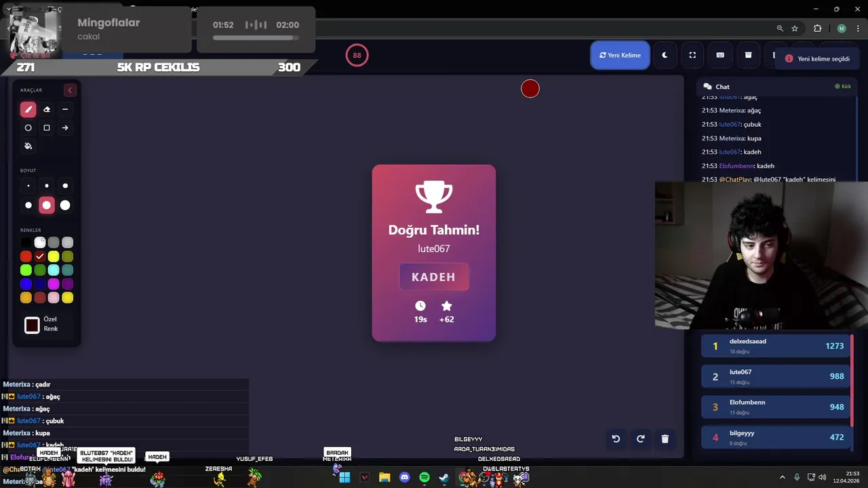The height and width of the screenshot is (488, 868).
Task: Pick the bright yellow swatch beside olive
Action: pos(54,256)
